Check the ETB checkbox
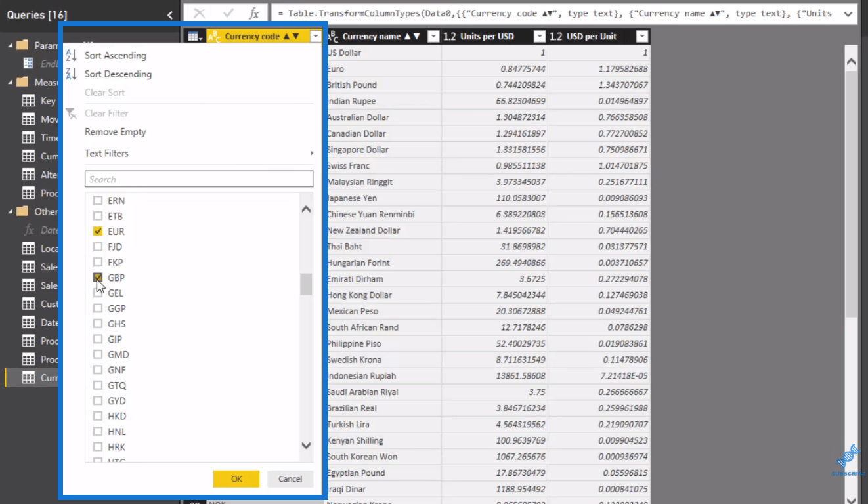 pos(98,216)
